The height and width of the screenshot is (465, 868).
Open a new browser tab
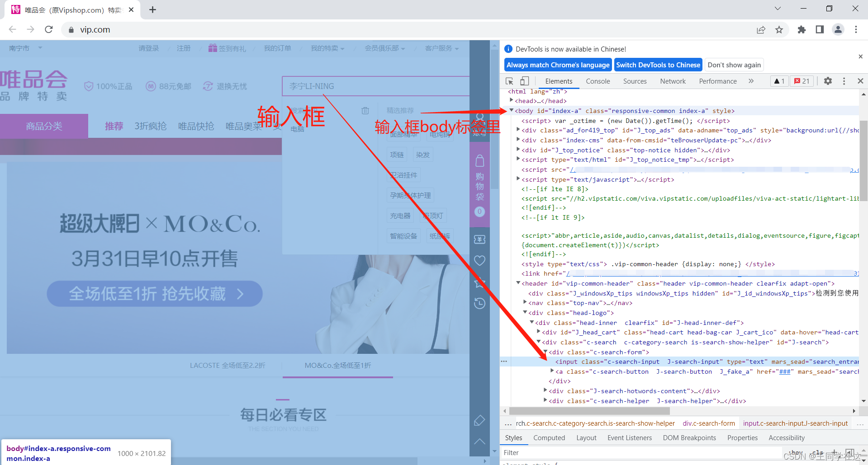tap(152, 9)
